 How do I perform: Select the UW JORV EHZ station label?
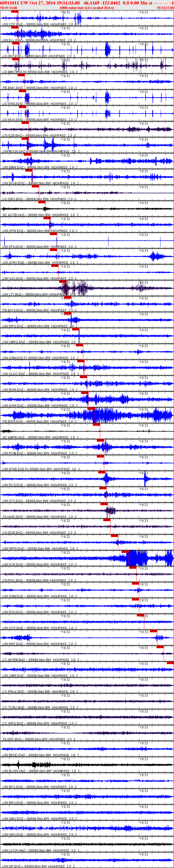click(40, 263)
